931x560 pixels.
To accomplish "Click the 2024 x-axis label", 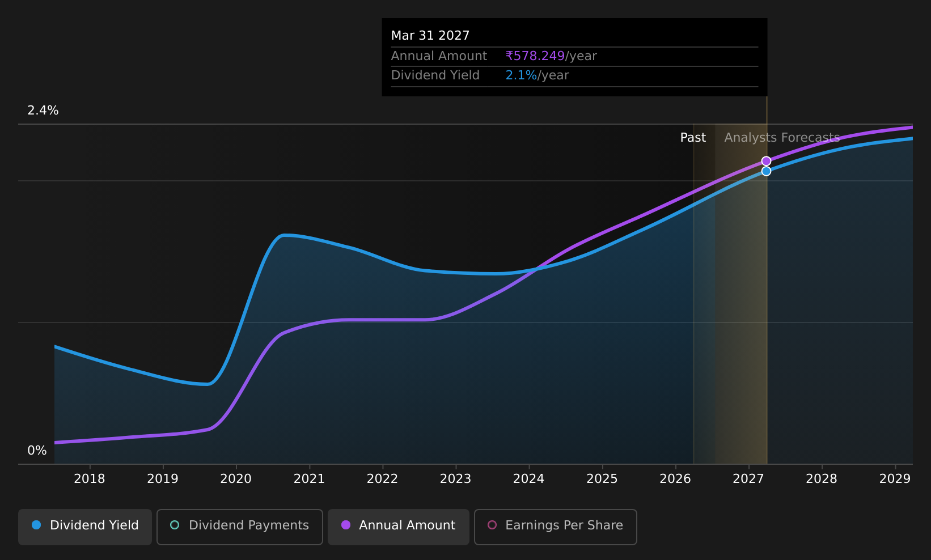I will click(528, 479).
